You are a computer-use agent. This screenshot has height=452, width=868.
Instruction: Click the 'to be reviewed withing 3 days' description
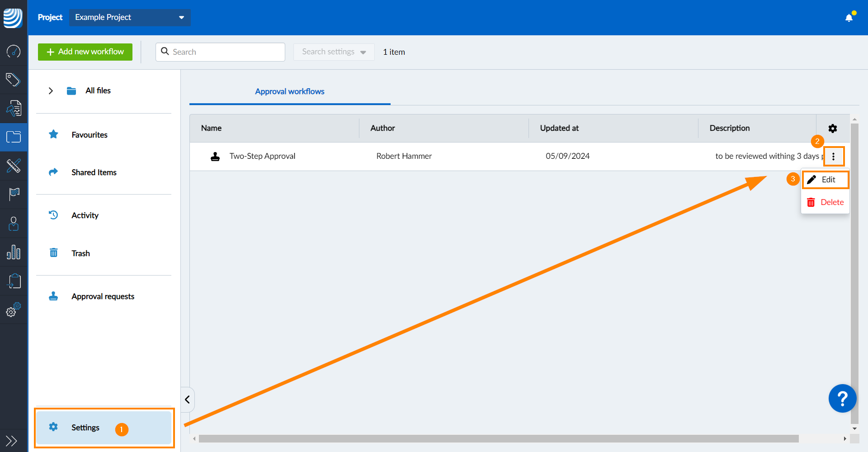(x=769, y=156)
